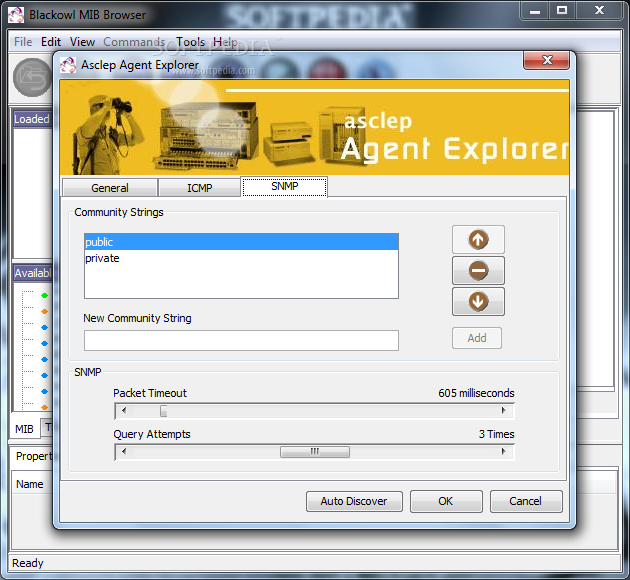Minimize the Blackowl MIB Browser window
The width and height of the screenshot is (630, 580).
pos(535,10)
